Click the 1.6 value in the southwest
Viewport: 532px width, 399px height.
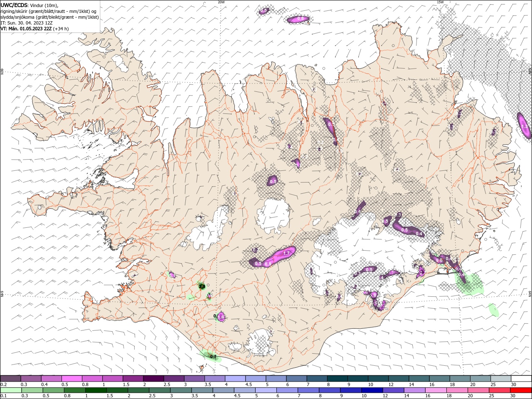point(221,317)
